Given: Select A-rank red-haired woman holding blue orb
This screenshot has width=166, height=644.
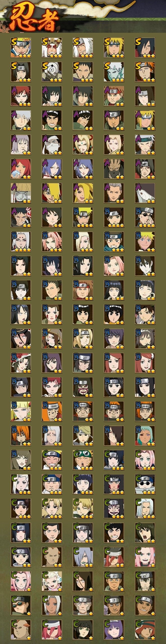Looking at the screenshot, I should [x=21, y=169].
